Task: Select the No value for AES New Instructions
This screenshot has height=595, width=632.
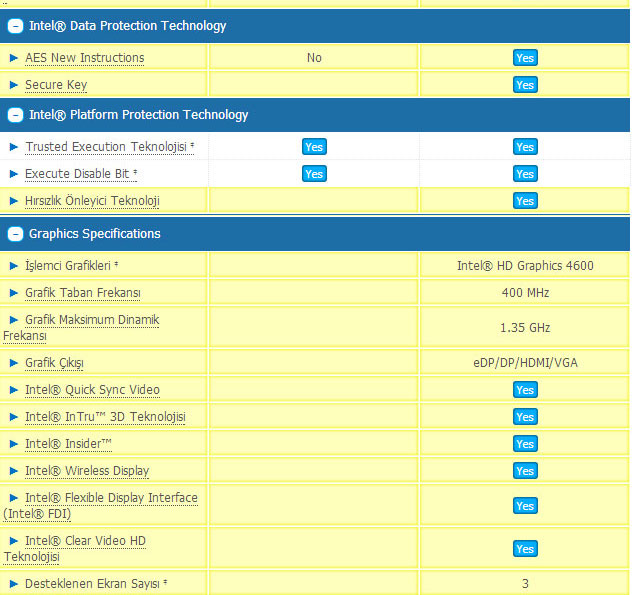Action: click(314, 58)
